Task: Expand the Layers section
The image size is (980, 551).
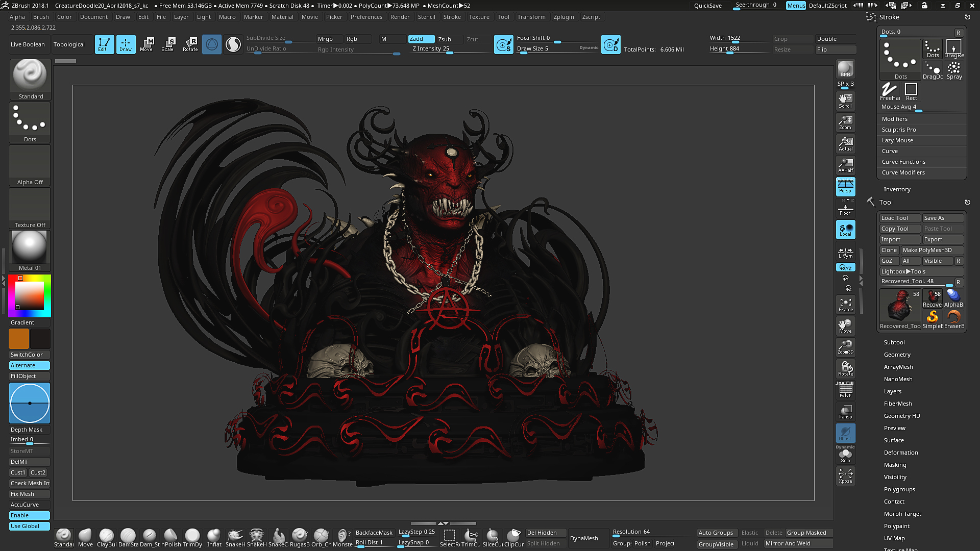Action: point(892,391)
